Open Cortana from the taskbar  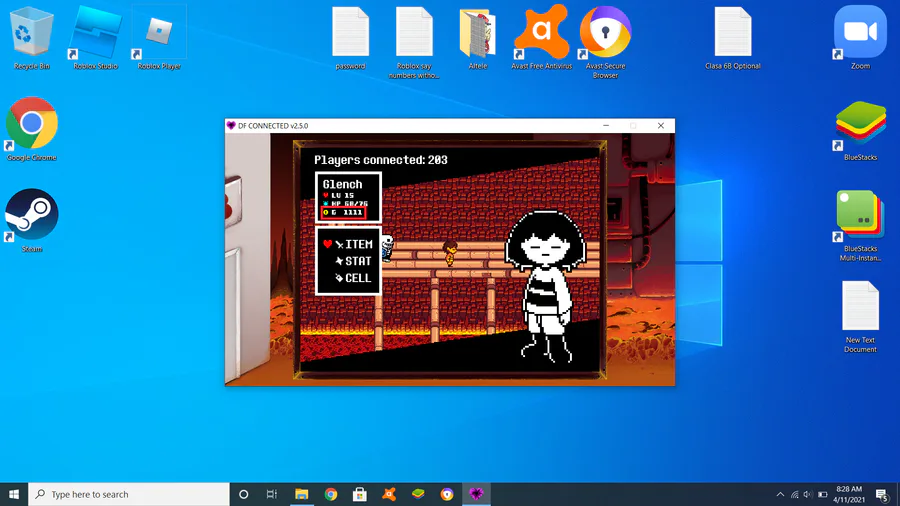pos(243,494)
